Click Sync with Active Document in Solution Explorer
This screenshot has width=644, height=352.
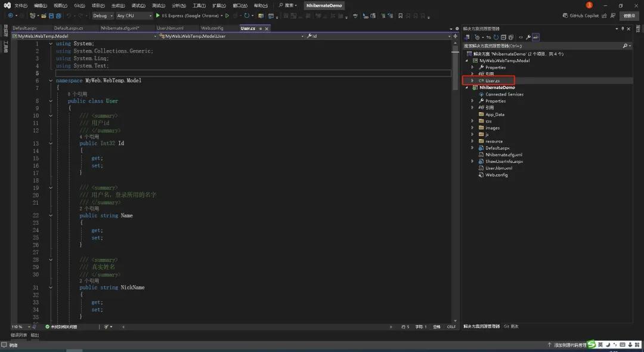[489, 37]
